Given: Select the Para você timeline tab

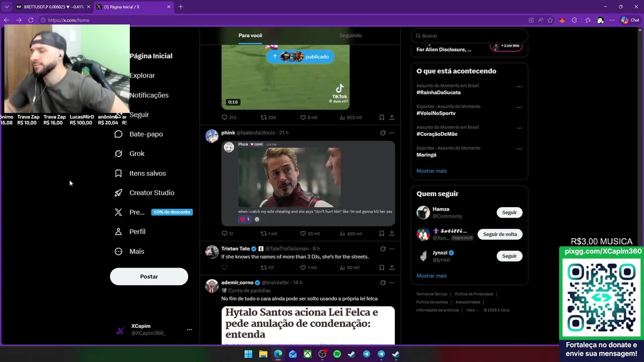Looking at the screenshot, I should (250, 36).
